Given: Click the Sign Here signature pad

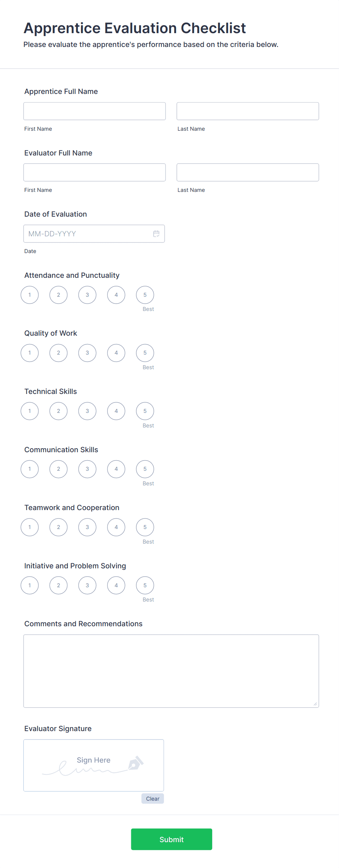Looking at the screenshot, I should click(93, 765).
